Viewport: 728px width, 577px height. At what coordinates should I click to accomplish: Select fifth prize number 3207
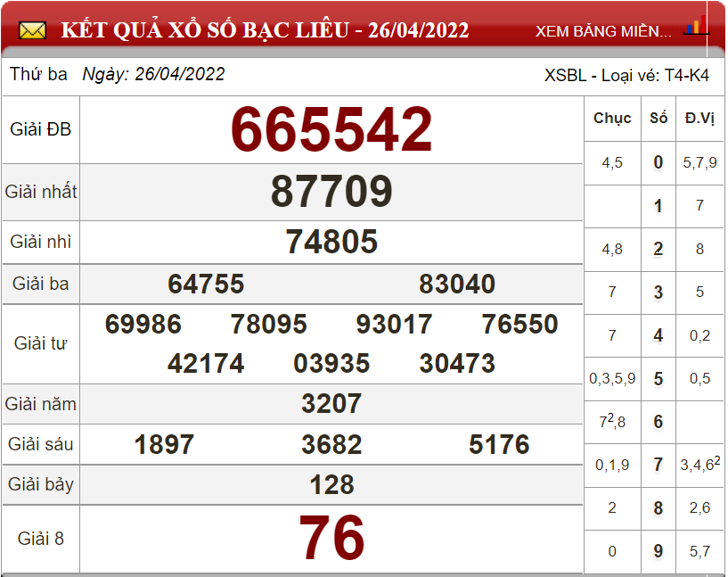(331, 404)
